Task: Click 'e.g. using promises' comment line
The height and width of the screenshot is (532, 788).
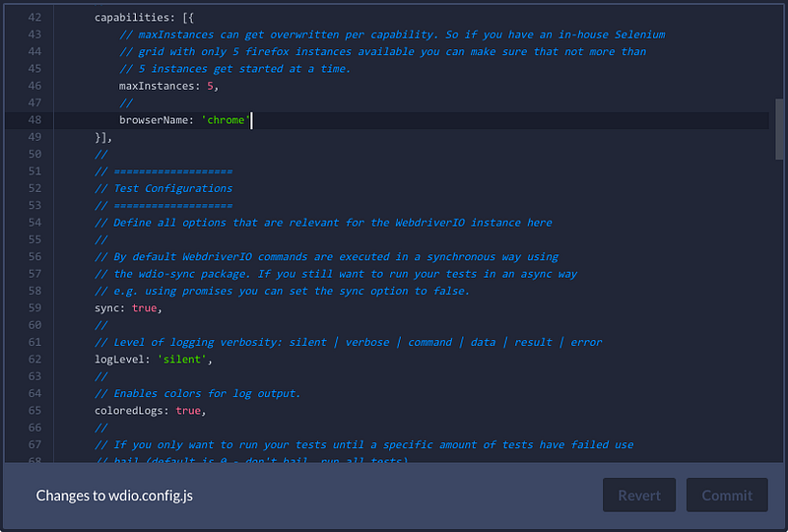Action: [x=282, y=292]
